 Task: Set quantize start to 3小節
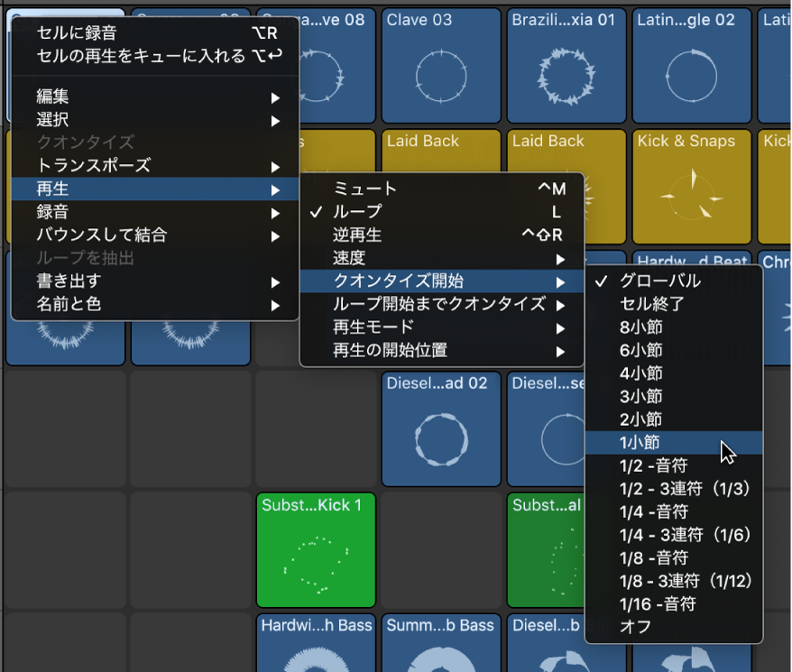pyautogui.click(x=674, y=397)
